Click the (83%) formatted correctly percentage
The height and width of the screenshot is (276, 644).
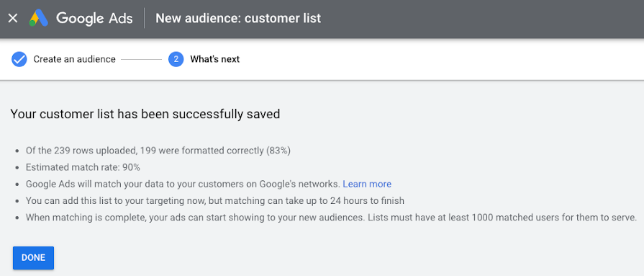(x=278, y=151)
